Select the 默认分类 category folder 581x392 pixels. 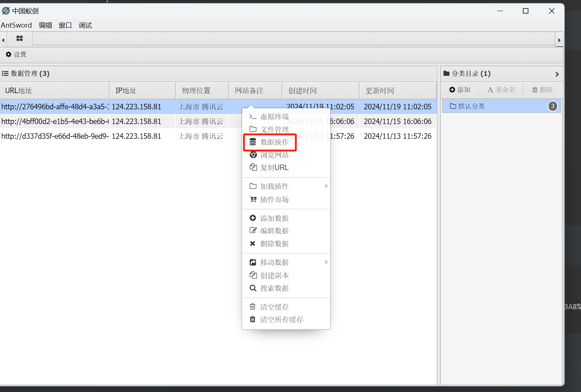471,106
